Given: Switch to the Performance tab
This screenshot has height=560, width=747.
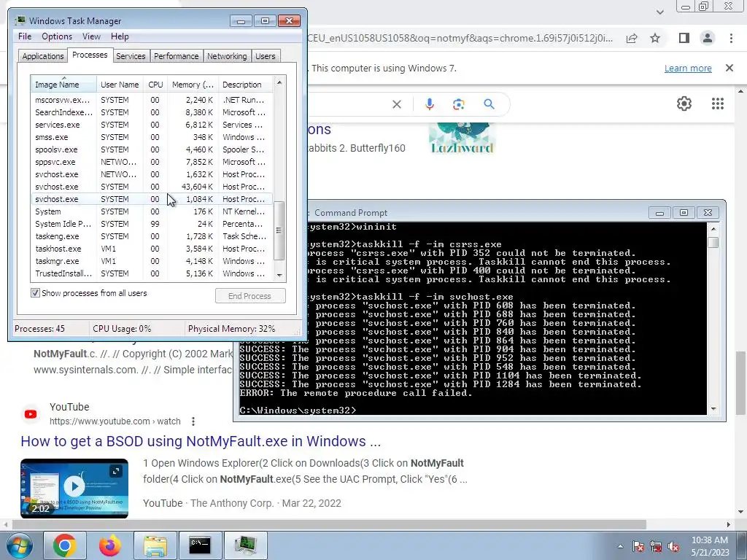Looking at the screenshot, I should click(x=177, y=56).
